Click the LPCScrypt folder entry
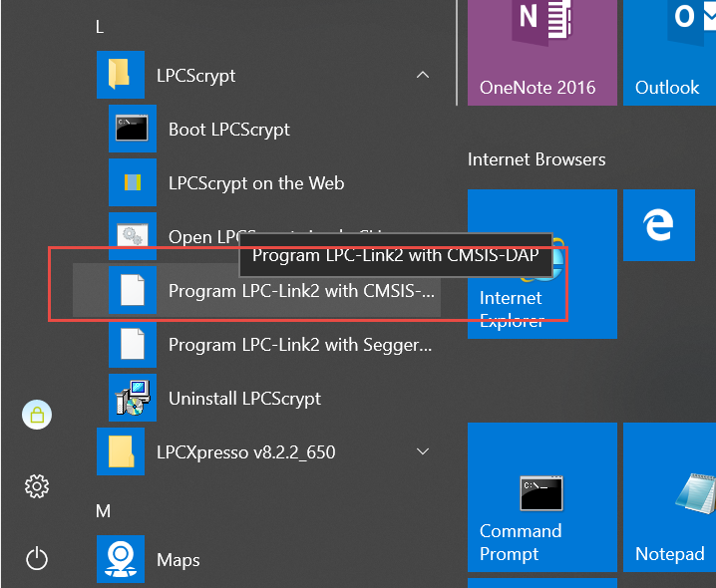This screenshot has width=716, height=588. point(196,76)
